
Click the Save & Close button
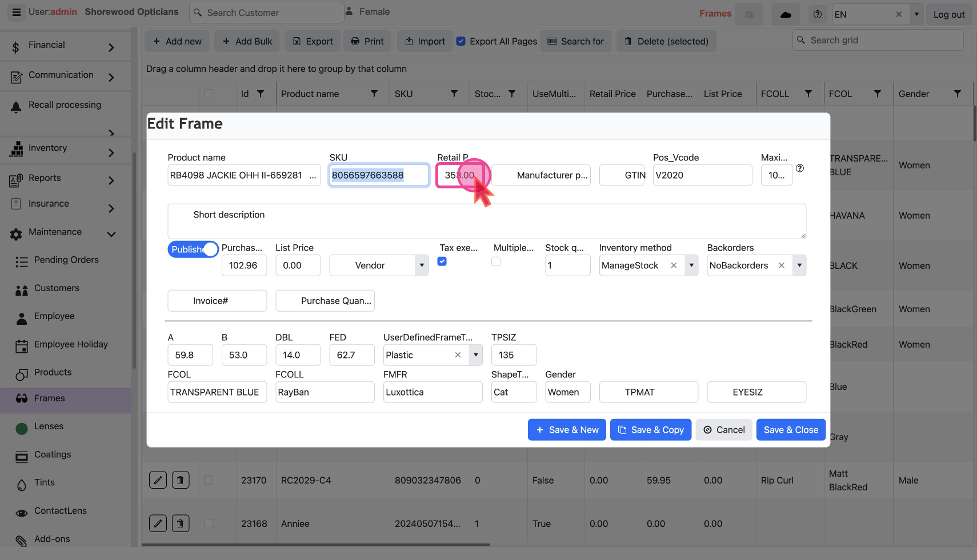pos(791,430)
